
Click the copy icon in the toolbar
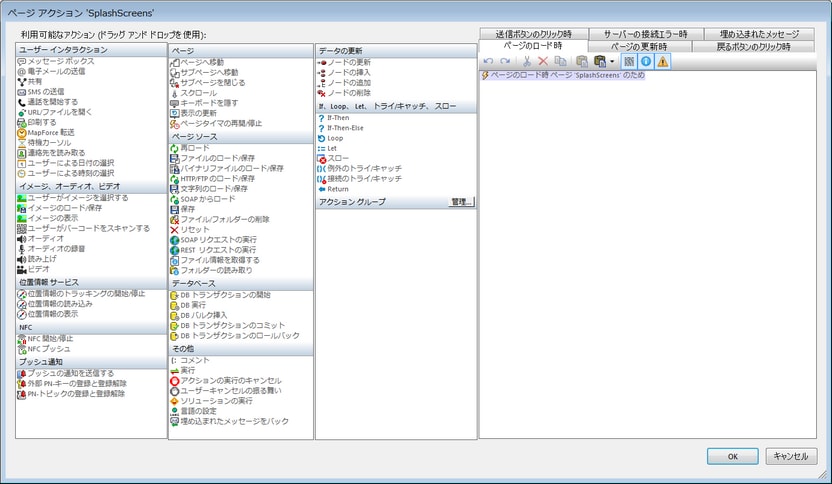560,62
